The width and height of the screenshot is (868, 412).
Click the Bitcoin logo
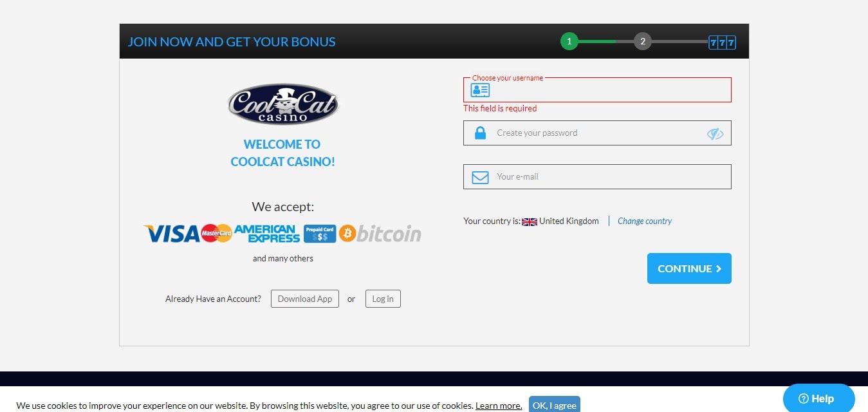coord(380,234)
